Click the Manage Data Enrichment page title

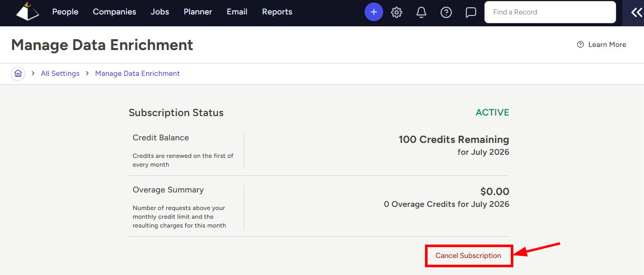[x=102, y=45]
